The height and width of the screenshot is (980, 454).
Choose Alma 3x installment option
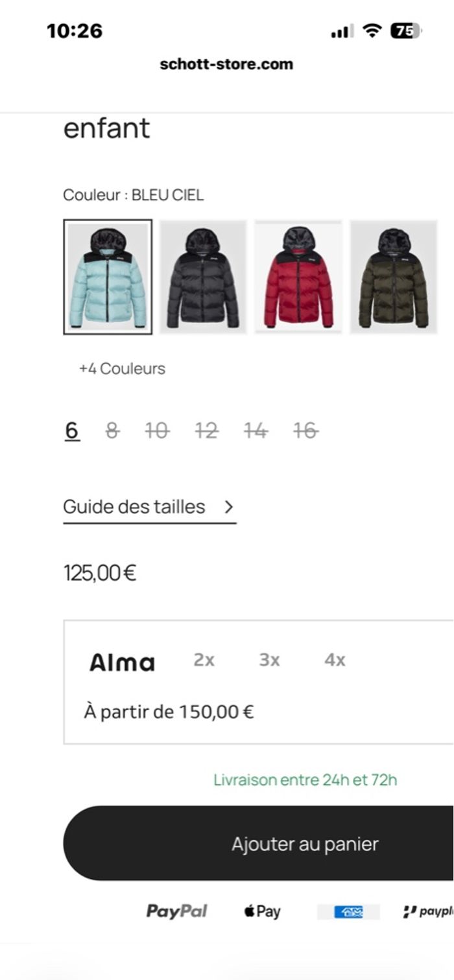[269, 660]
